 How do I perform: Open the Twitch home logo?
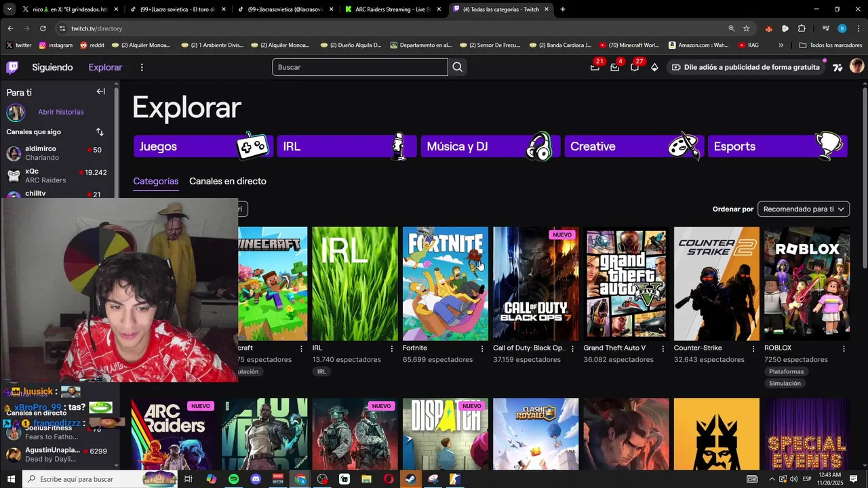point(12,67)
